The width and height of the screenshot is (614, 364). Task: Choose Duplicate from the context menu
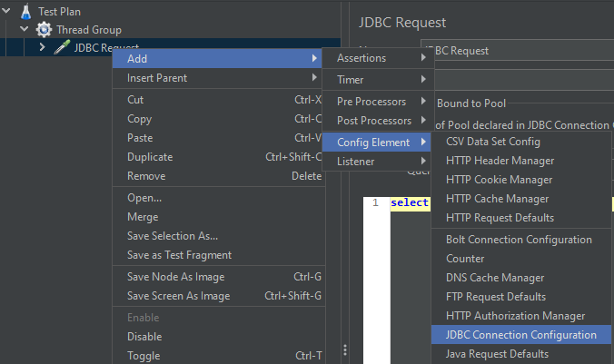[217, 157]
